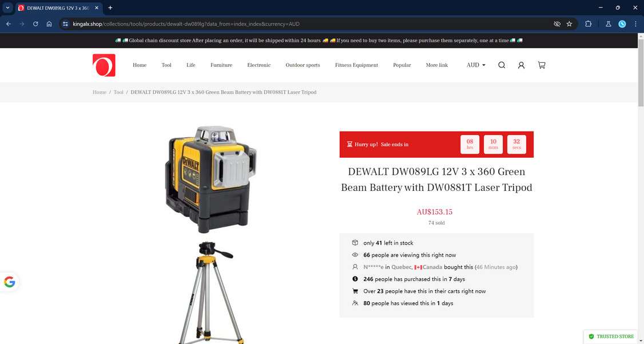Click the tripod product image
The width and height of the screenshot is (644, 344).
[211, 292]
